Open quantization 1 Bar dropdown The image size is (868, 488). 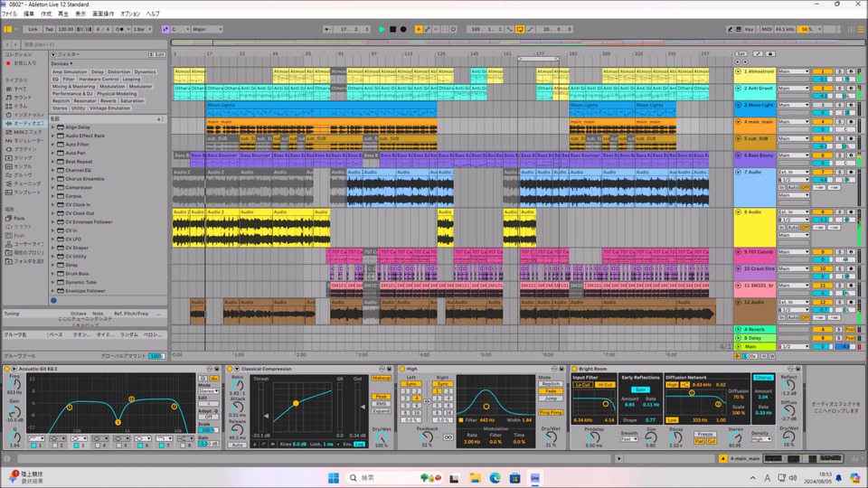[x=142, y=29]
